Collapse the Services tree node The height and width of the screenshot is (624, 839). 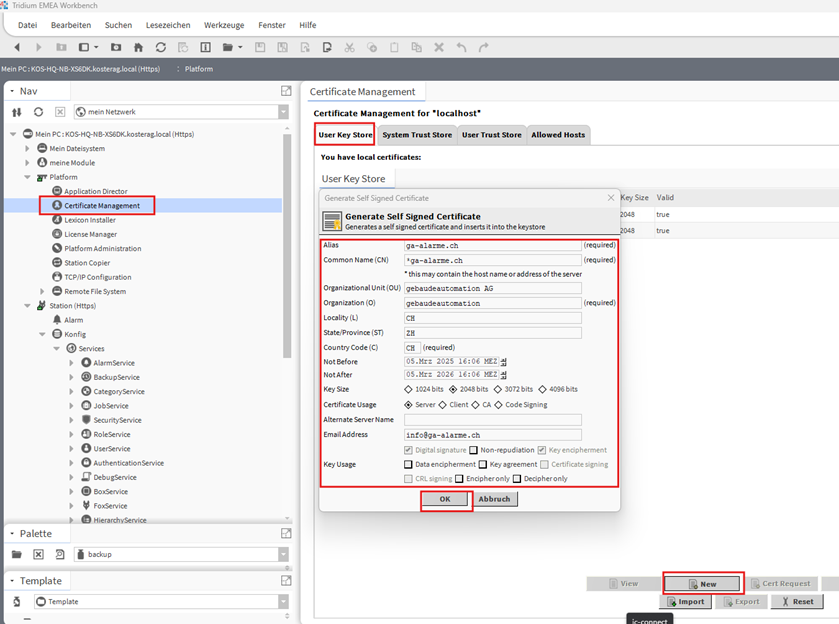tap(56, 348)
